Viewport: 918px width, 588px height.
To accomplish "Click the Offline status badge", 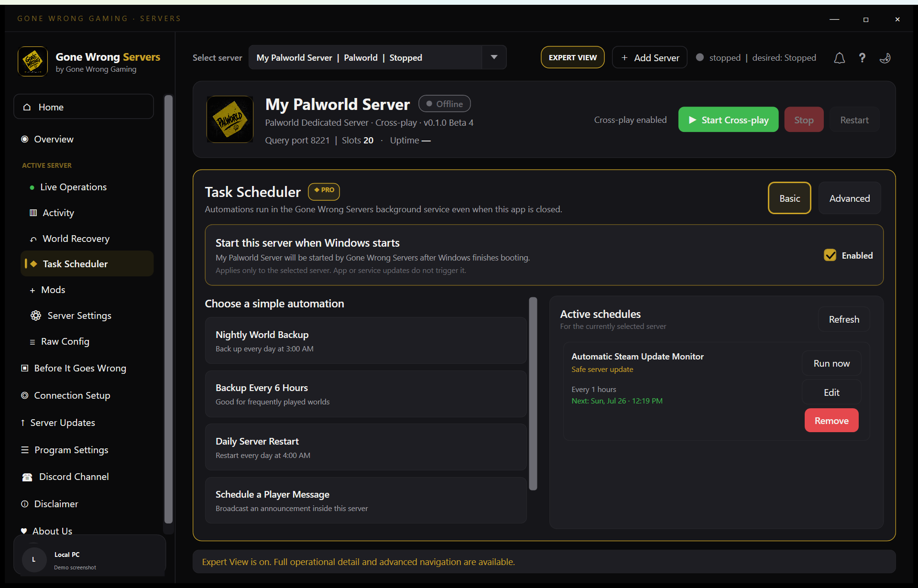I will coord(444,104).
